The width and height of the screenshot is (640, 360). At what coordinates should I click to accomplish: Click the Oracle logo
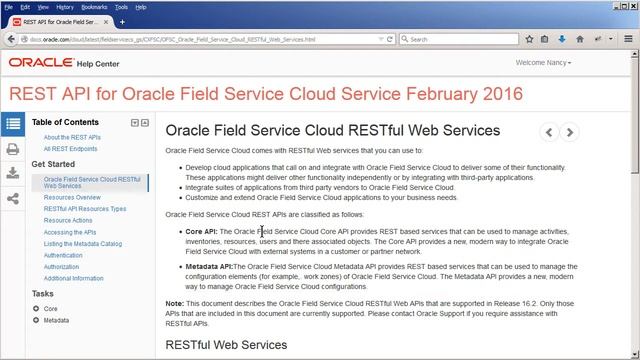41,62
